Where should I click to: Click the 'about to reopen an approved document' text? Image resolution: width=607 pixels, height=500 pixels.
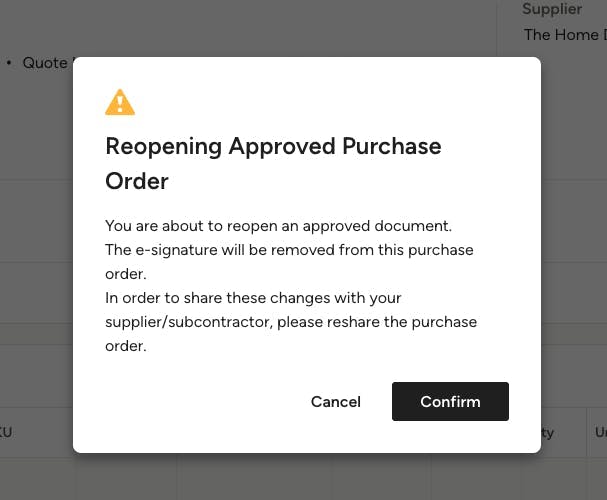pyautogui.click(x=279, y=226)
